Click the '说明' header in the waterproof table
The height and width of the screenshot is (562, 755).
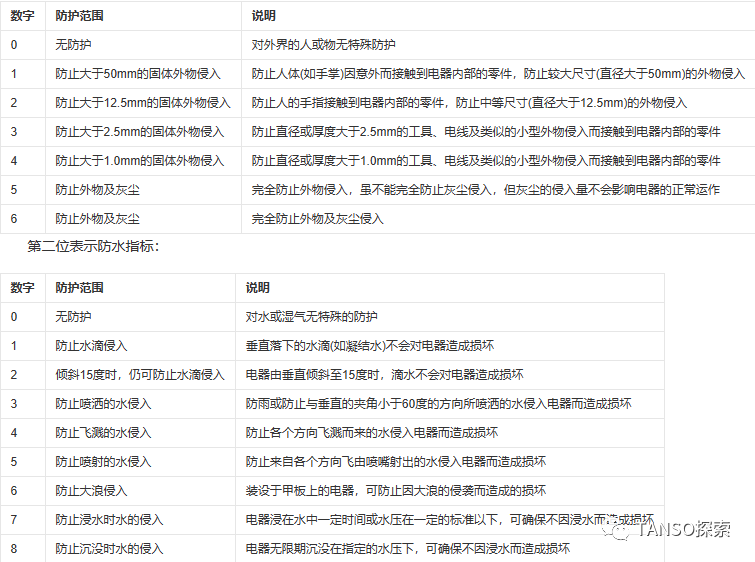[x=258, y=288]
